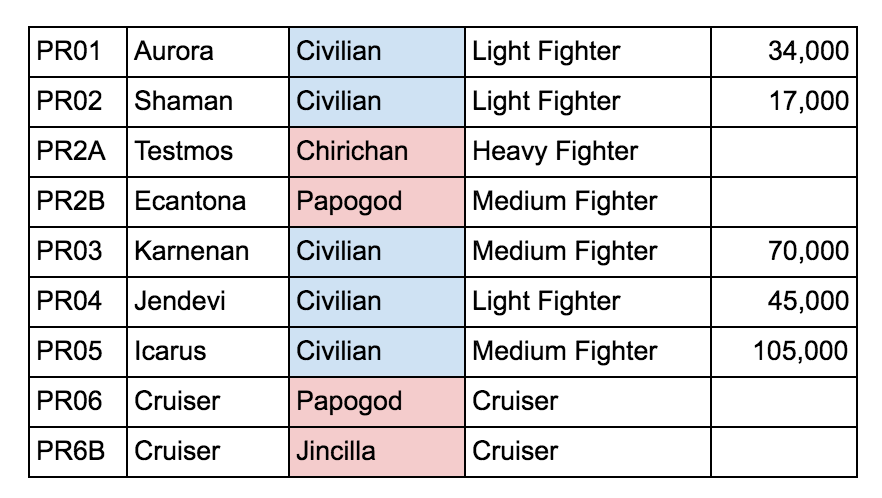Select the 17,000 value cell

tap(784, 101)
